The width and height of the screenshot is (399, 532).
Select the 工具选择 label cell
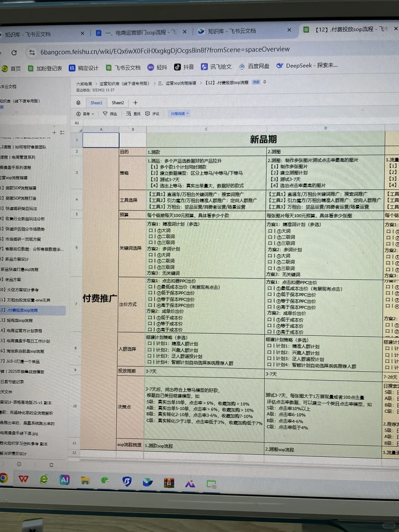132,200
